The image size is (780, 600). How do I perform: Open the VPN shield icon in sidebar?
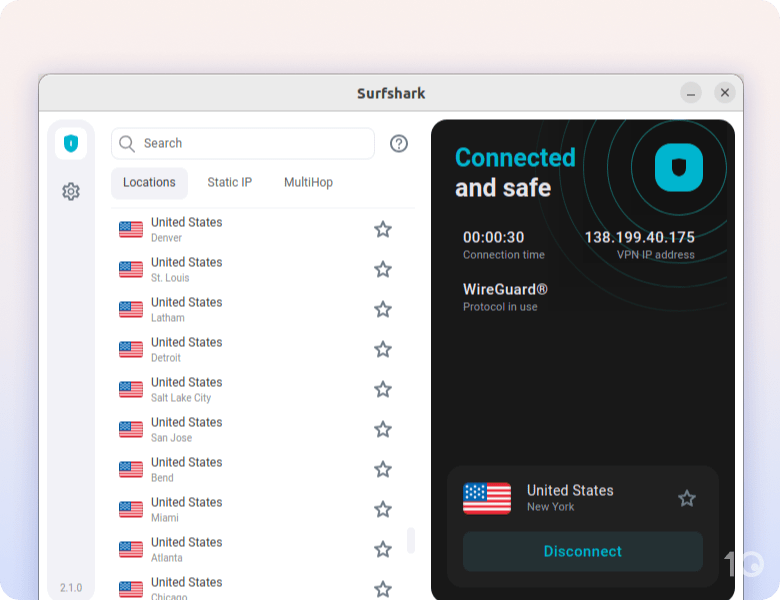tap(71, 143)
